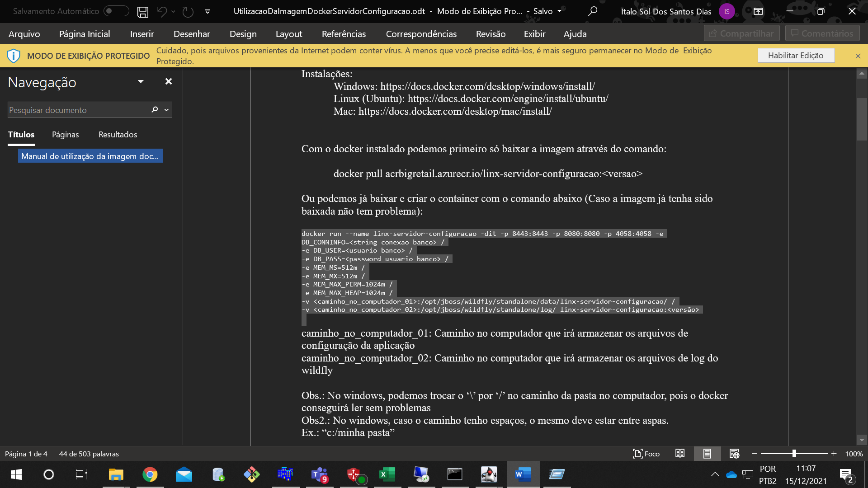Close the Navegação pane
868x488 pixels.
pos(169,81)
